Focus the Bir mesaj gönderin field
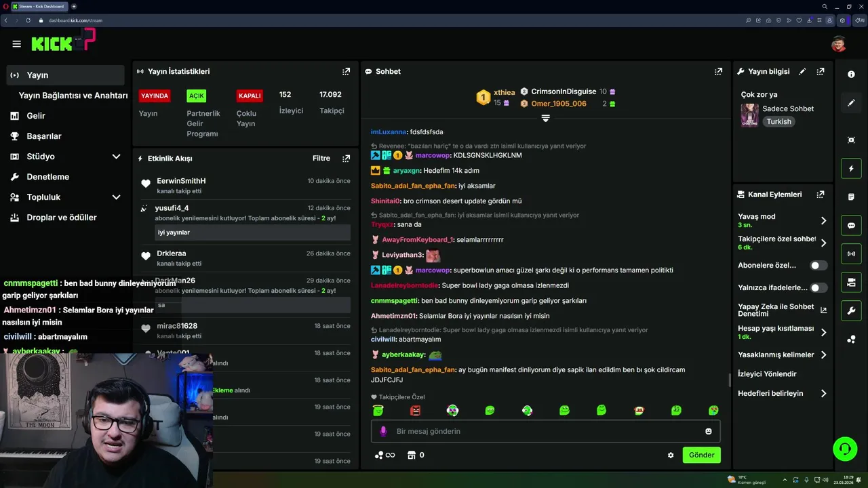Image resolution: width=868 pixels, height=488 pixels. click(545, 431)
